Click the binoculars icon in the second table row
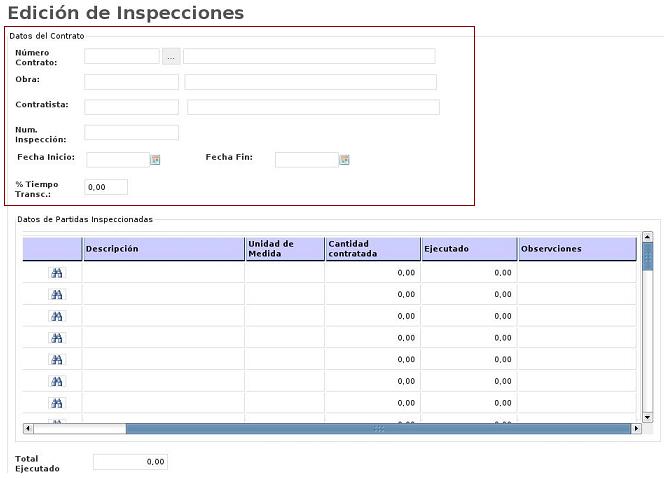The width and height of the screenshot is (664, 478). click(x=57, y=294)
